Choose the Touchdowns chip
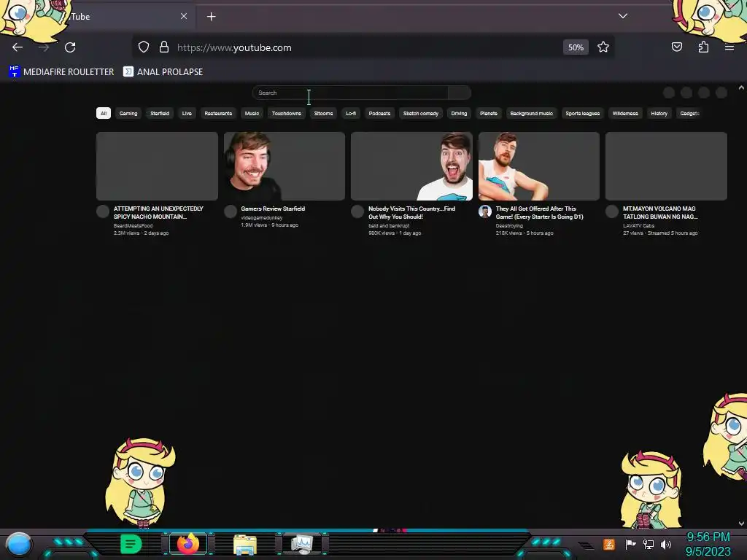The width and height of the screenshot is (747, 560). [x=286, y=113]
